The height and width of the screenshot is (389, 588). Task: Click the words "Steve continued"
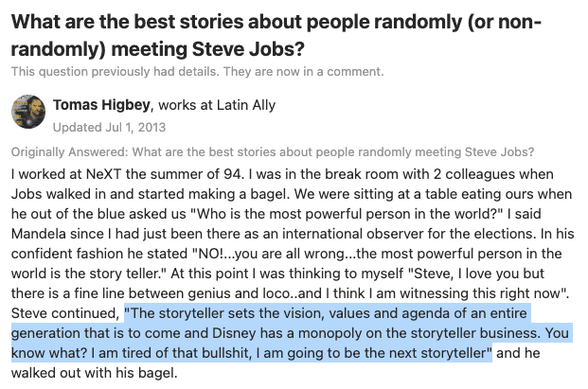[x=63, y=312]
